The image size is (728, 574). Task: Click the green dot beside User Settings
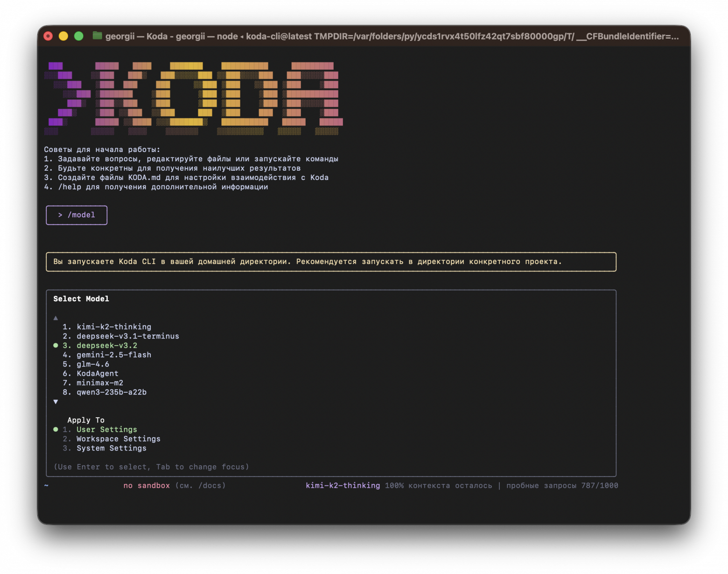[56, 429]
